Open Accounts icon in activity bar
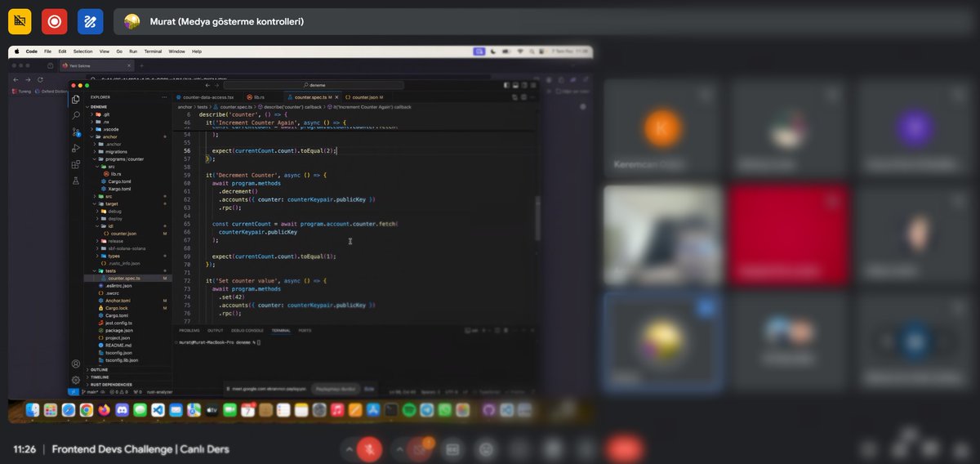 tap(76, 364)
